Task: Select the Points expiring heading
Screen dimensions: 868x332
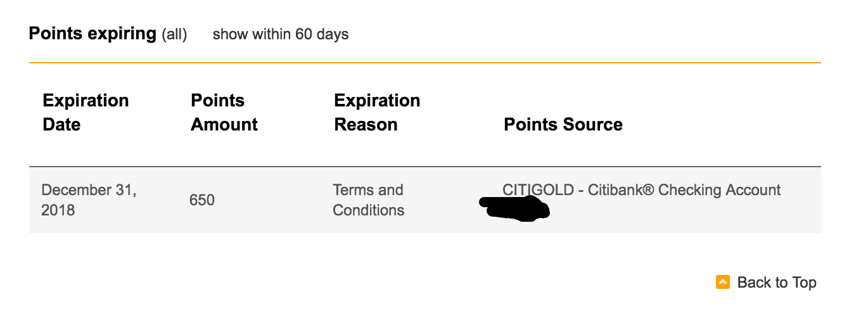Action: point(93,34)
